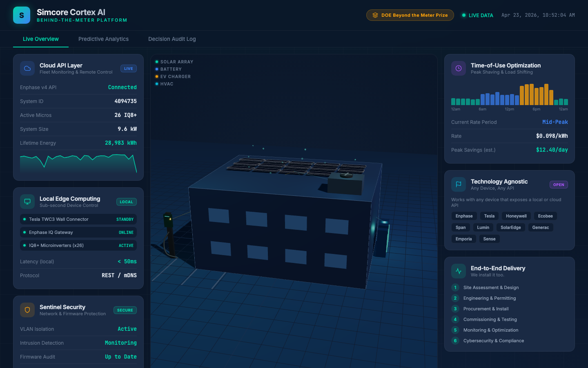Image resolution: width=588 pixels, height=368 pixels.
Task: Click step 6 Cybersecurity & Compliance number circle
Action: click(455, 341)
